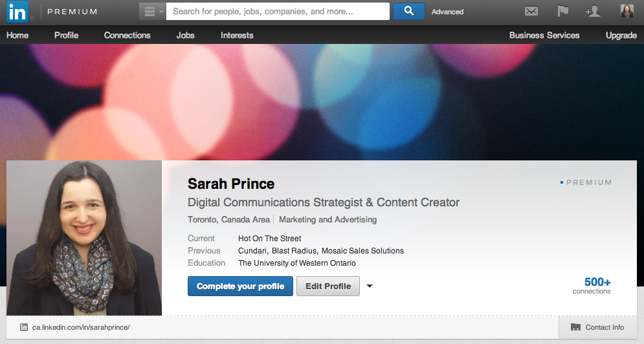Open the messages envelope icon

[531, 11]
